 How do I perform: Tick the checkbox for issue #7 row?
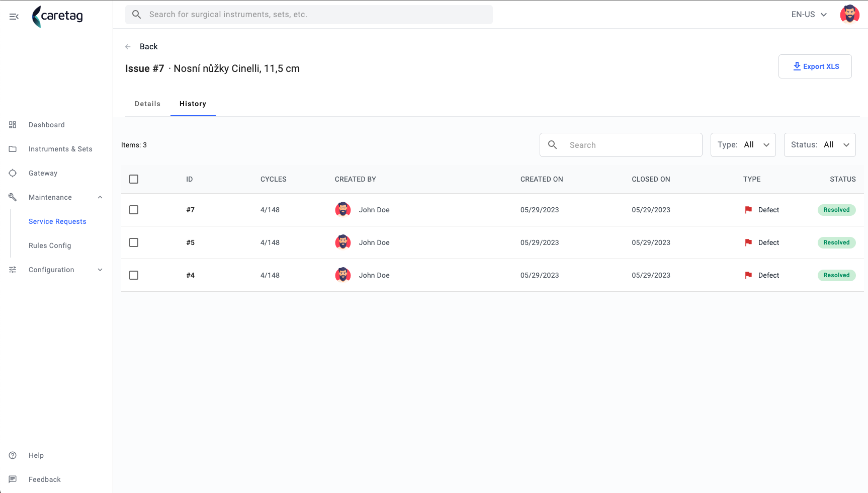point(134,210)
